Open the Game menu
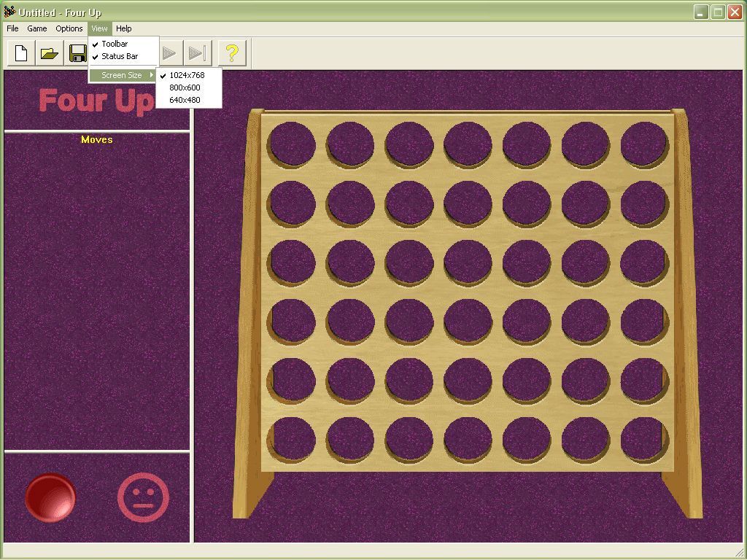The width and height of the screenshot is (747, 560). point(36,28)
